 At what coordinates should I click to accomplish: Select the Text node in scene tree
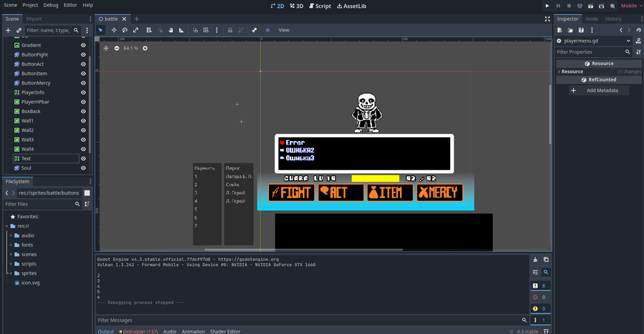coord(26,158)
